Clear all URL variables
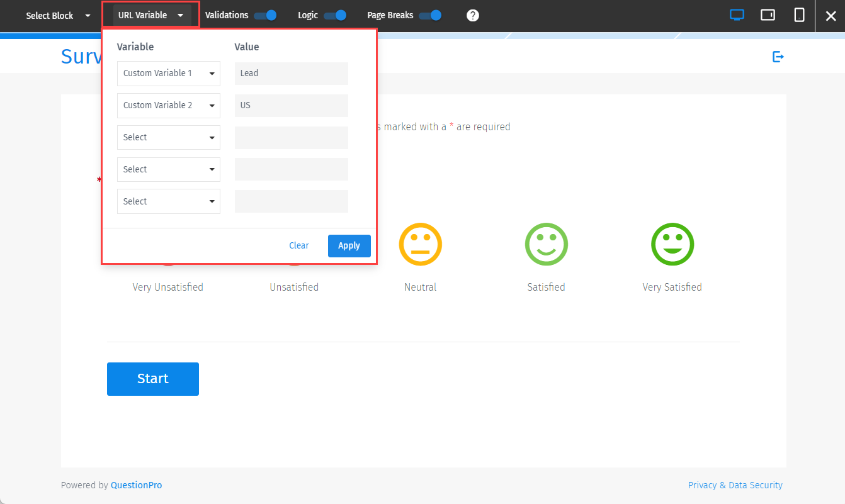Viewport: 845px width, 504px height. [x=298, y=245]
